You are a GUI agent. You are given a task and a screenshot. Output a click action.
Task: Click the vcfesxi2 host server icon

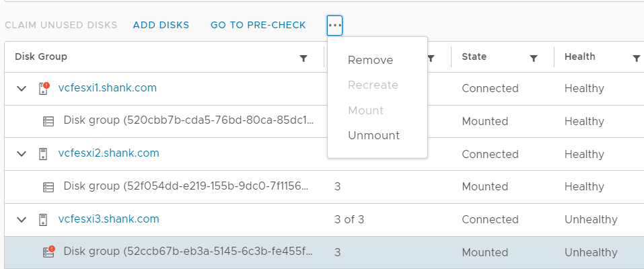click(x=43, y=154)
